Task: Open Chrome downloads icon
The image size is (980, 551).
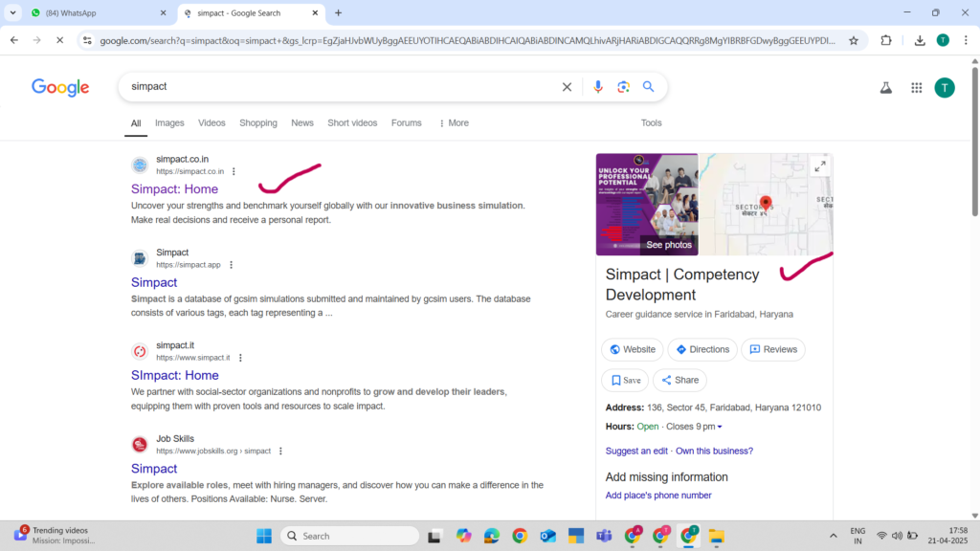Action: pos(920,40)
